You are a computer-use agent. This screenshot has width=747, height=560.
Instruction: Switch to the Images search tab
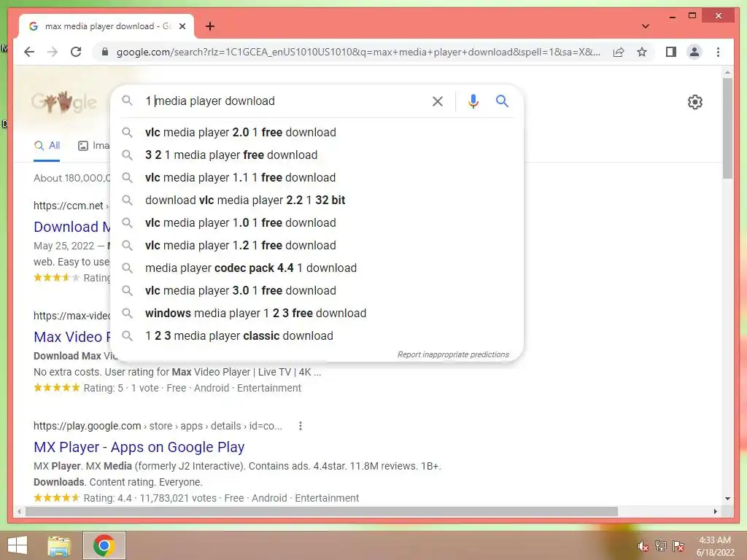[x=94, y=146]
